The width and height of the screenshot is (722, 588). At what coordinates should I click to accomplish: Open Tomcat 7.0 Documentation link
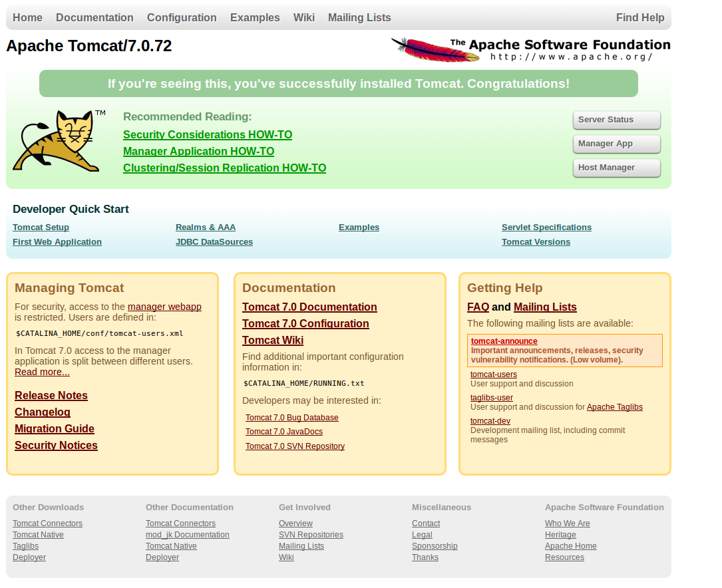point(309,307)
